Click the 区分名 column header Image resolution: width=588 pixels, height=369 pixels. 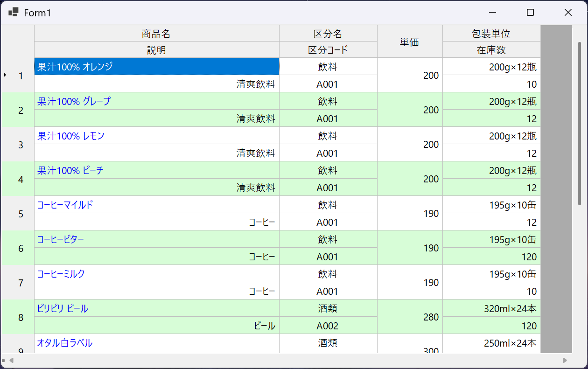[328, 34]
